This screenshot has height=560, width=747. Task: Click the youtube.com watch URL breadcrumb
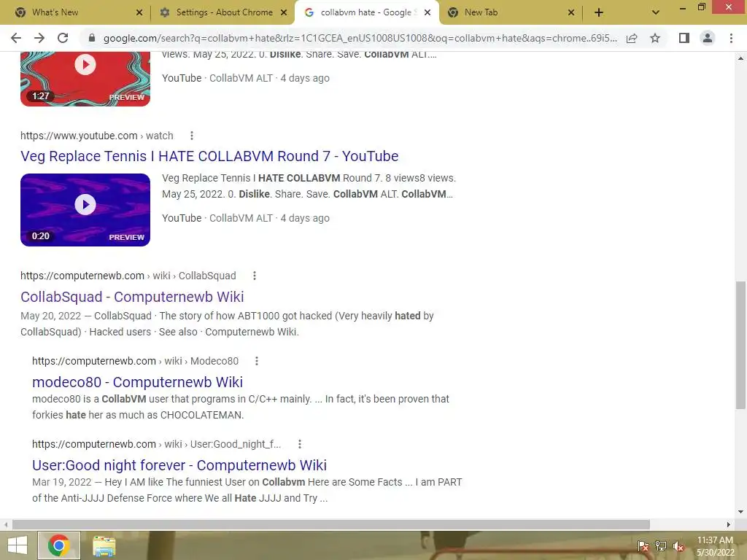tap(97, 136)
